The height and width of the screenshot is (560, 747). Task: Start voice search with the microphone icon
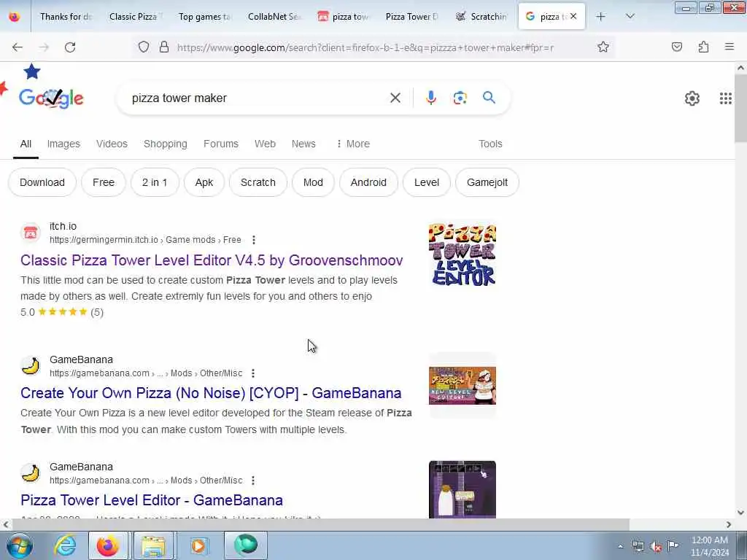click(430, 98)
